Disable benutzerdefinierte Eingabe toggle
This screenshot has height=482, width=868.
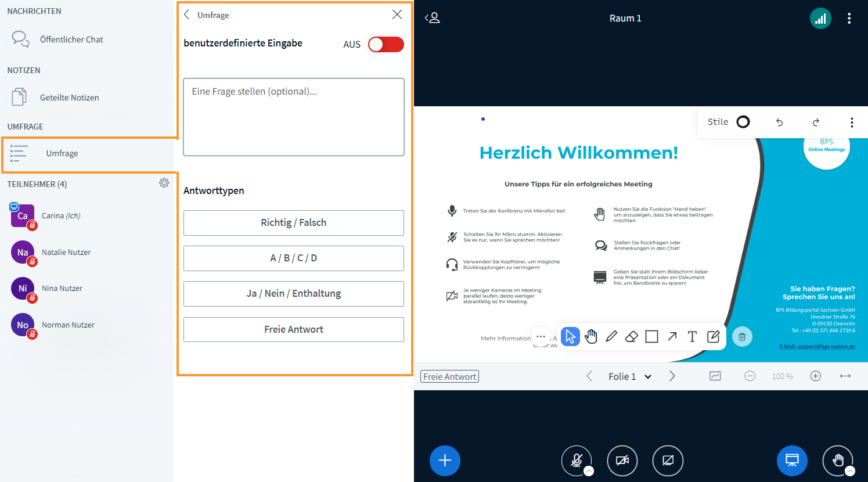point(385,44)
